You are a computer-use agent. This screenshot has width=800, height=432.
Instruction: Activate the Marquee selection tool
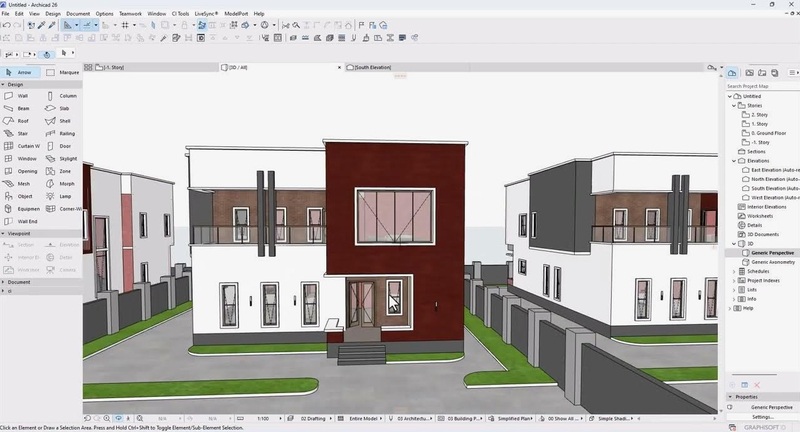(62, 72)
